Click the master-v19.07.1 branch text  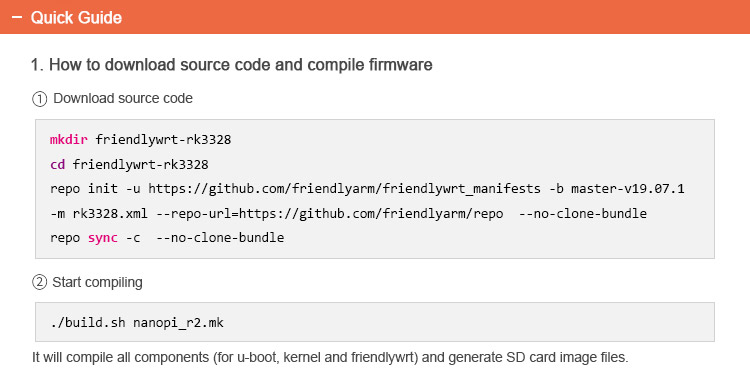pos(628,188)
